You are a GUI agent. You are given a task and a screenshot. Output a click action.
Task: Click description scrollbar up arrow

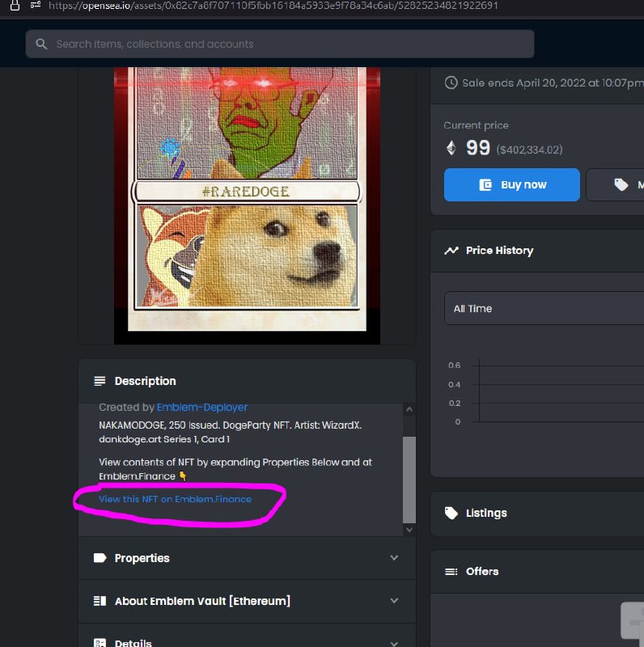pyautogui.click(x=409, y=409)
